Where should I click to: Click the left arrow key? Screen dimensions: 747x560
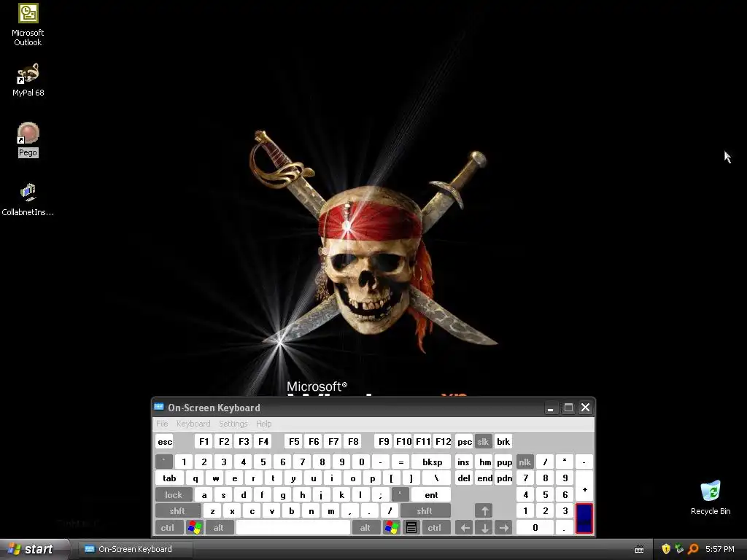[465, 528]
